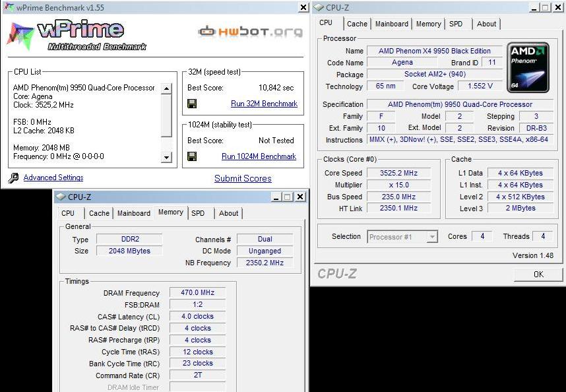Close the wPrime Benchmark window
This screenshot has width=566, height=392.
(304, 7)
